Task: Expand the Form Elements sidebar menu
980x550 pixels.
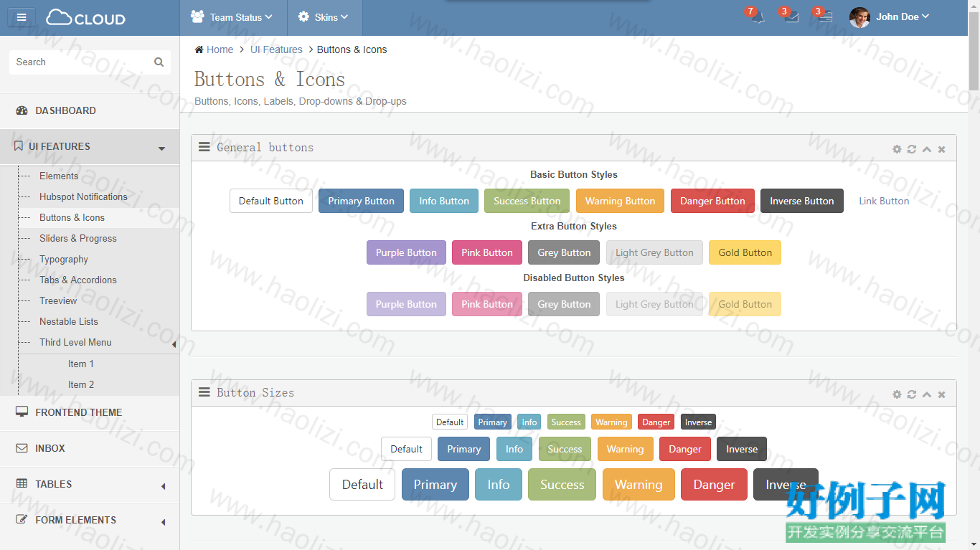Action: pos(90,521)
